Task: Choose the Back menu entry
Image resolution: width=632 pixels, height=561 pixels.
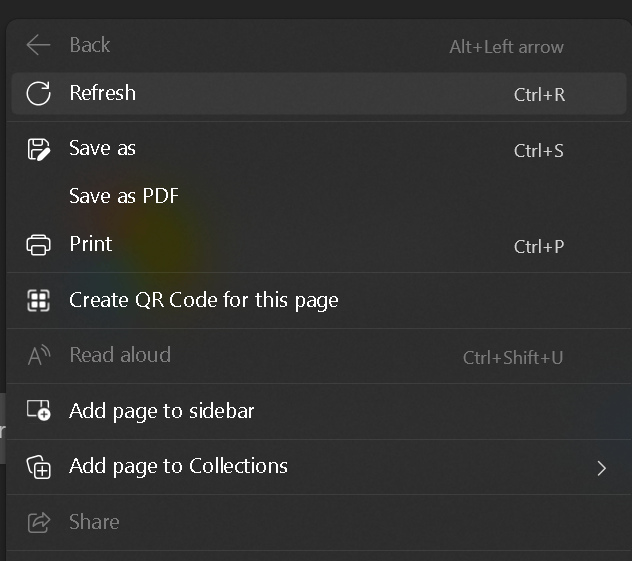Action: [x=89, y=45]
